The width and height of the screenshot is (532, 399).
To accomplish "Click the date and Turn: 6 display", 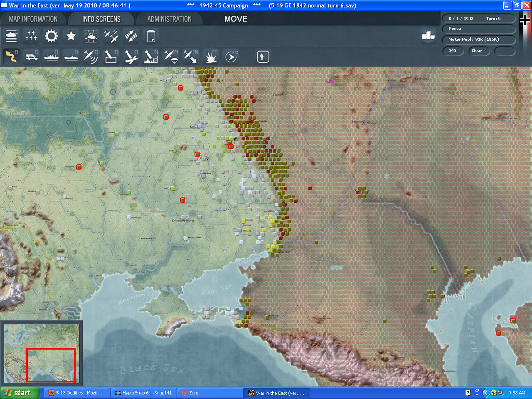I will coord(479,19).
